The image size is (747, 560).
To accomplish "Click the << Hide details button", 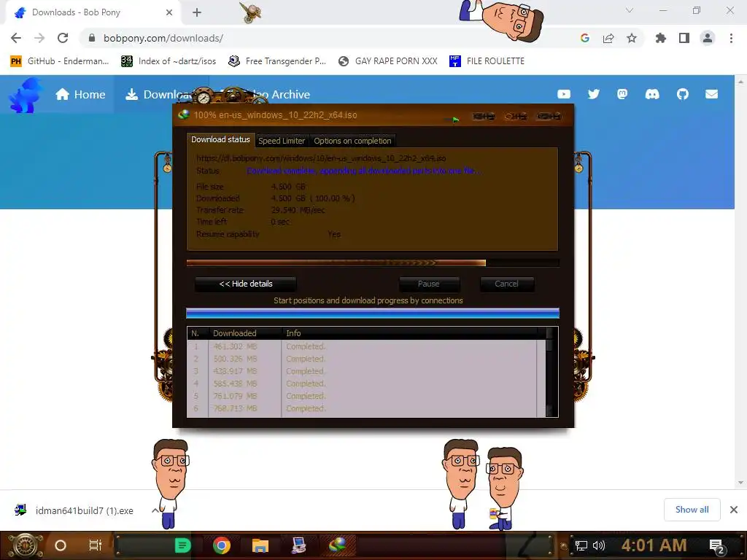I will 246,284.
